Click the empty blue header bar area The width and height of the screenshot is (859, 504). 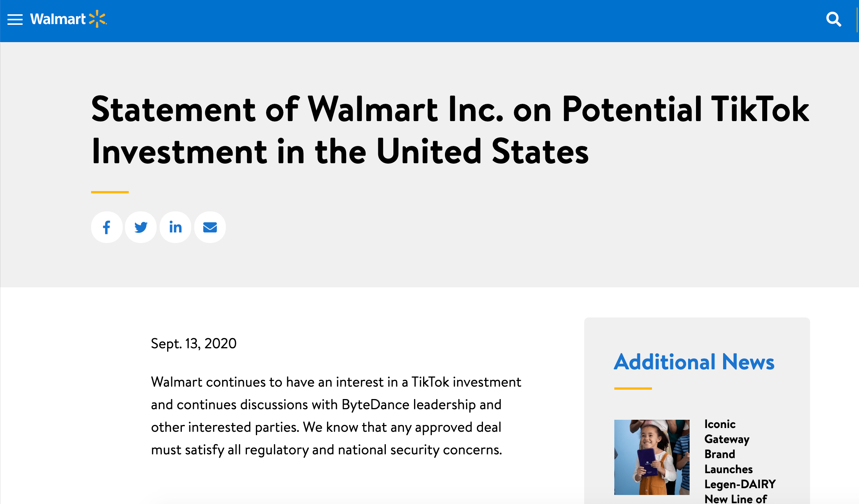click(452, 21)
